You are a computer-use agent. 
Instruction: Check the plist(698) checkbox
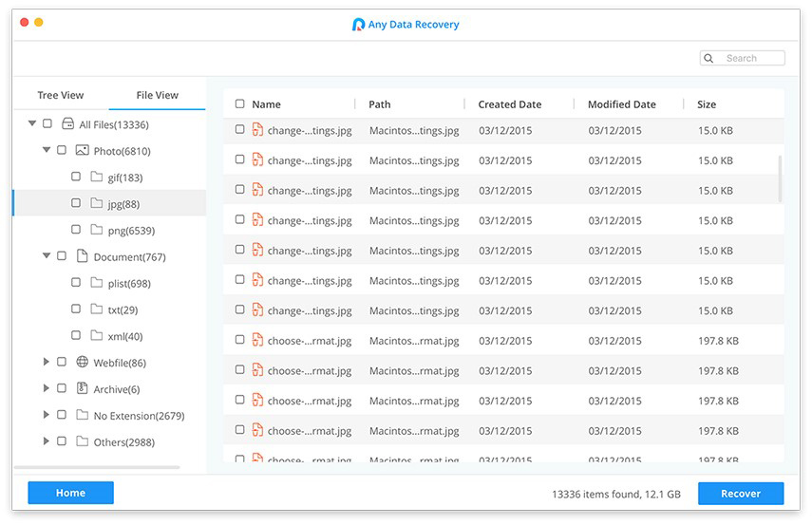coord(76,282)
